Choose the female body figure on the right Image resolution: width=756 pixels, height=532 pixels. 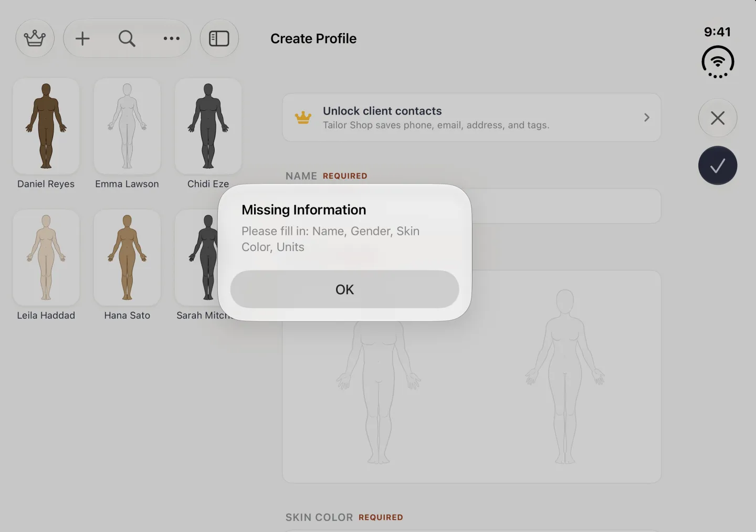[x=565, y=377]
